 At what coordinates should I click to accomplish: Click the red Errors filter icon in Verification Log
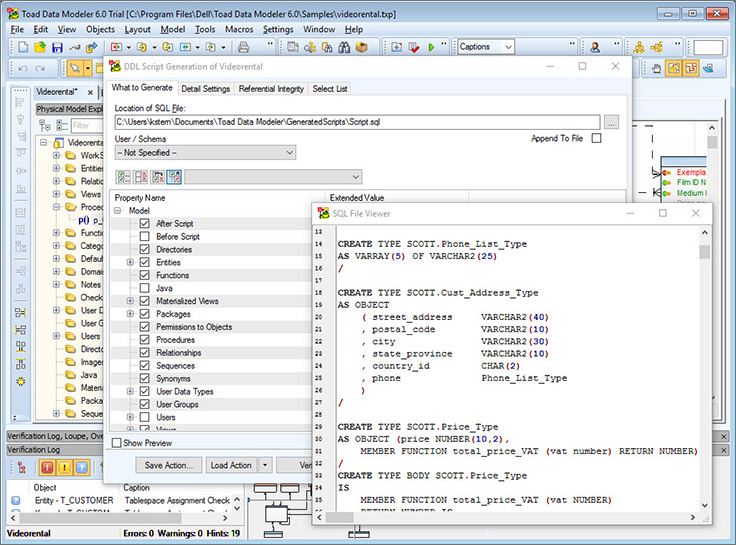pyautogui.click(x=47, y=467)
